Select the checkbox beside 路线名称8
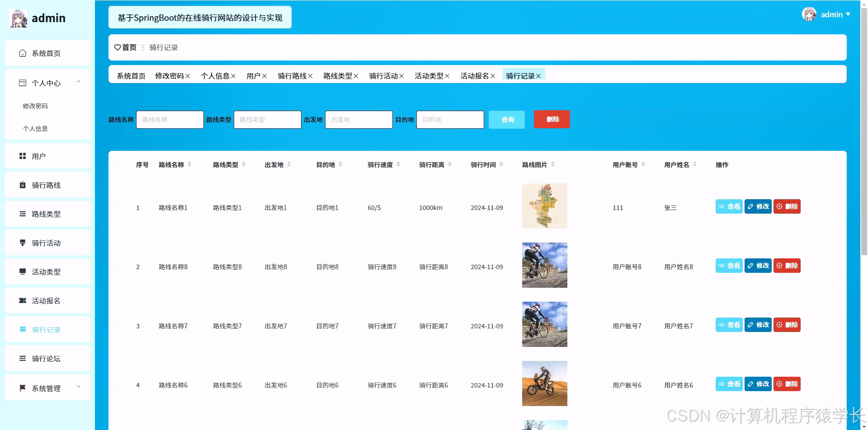Image resolution: width=868 pixels, height=430 pixels. pyautogui.click(x=117, y=266)
